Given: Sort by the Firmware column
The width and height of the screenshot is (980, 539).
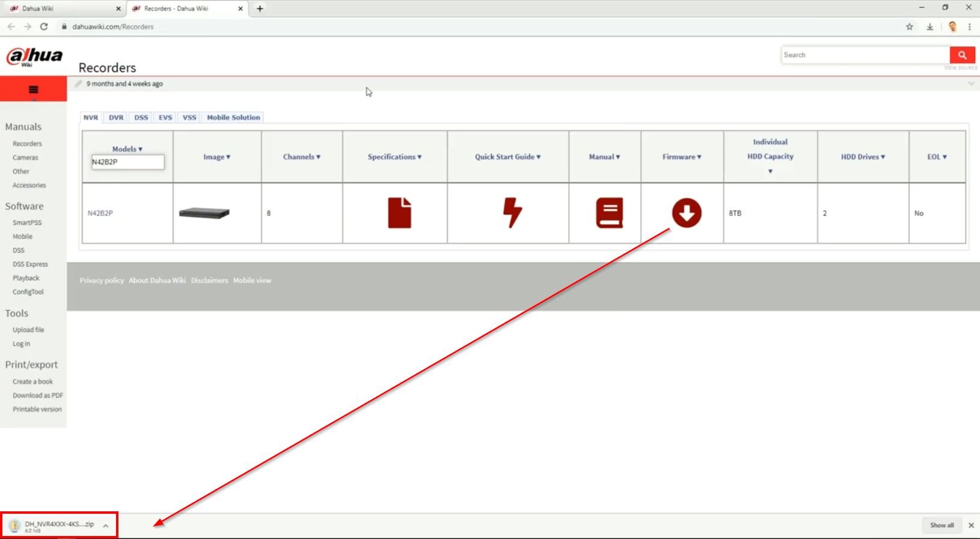Looking at the screenshot, I should tap(682, 156).
